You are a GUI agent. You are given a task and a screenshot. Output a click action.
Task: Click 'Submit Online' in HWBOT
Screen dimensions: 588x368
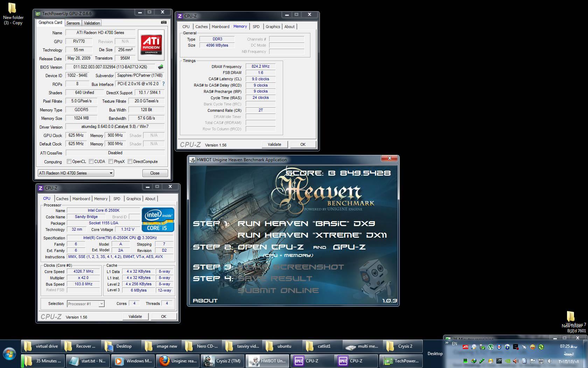pos(278,291)
